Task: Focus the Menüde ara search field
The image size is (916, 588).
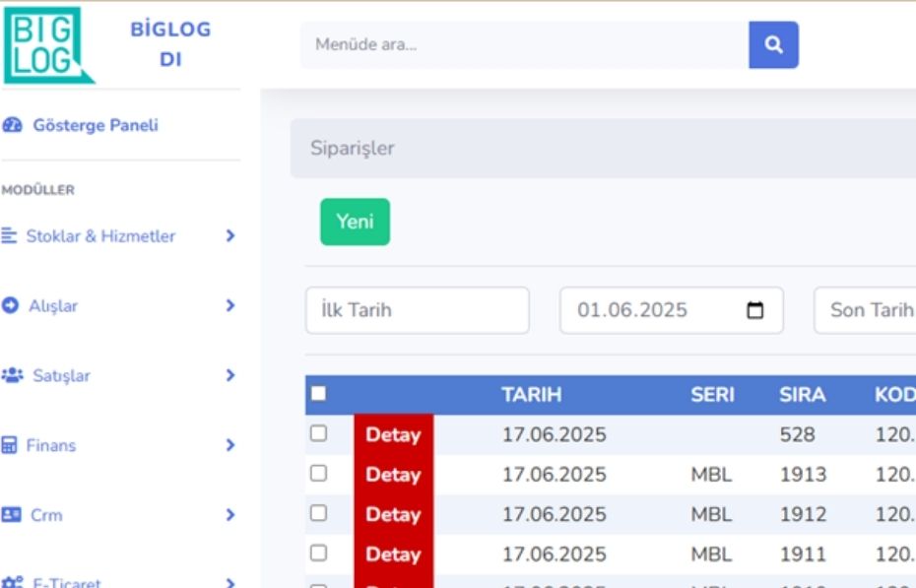Action: 524,45
